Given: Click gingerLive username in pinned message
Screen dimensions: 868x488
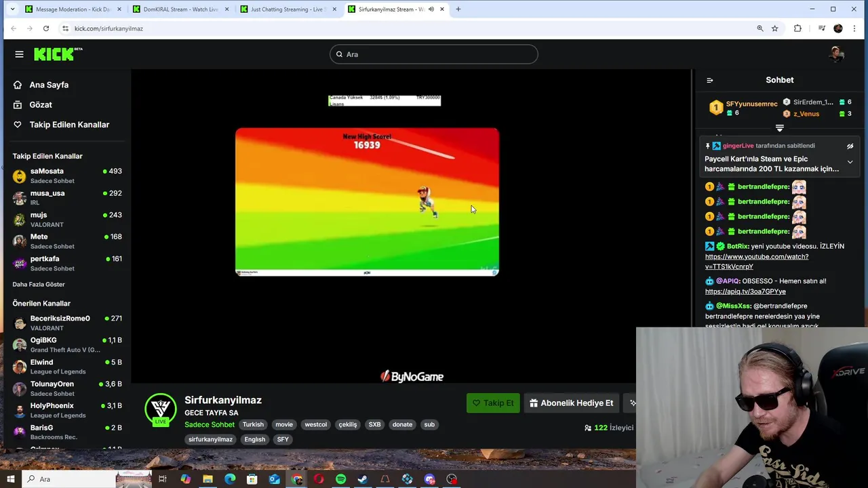Looking at the screenshot, I should (738, 146).
